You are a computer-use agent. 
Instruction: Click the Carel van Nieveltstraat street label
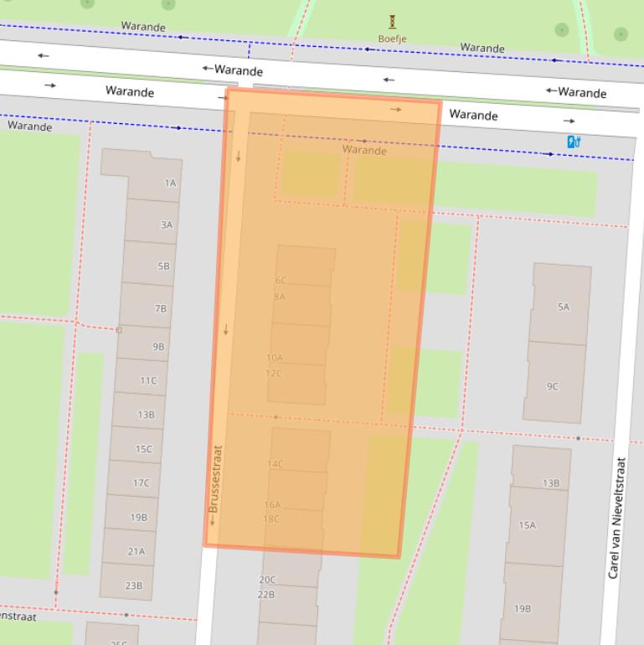tap(617, 518)
